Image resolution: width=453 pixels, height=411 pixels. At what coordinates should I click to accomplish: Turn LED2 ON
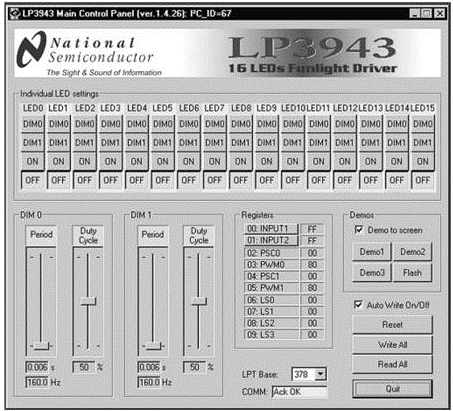tap(85, 161)
